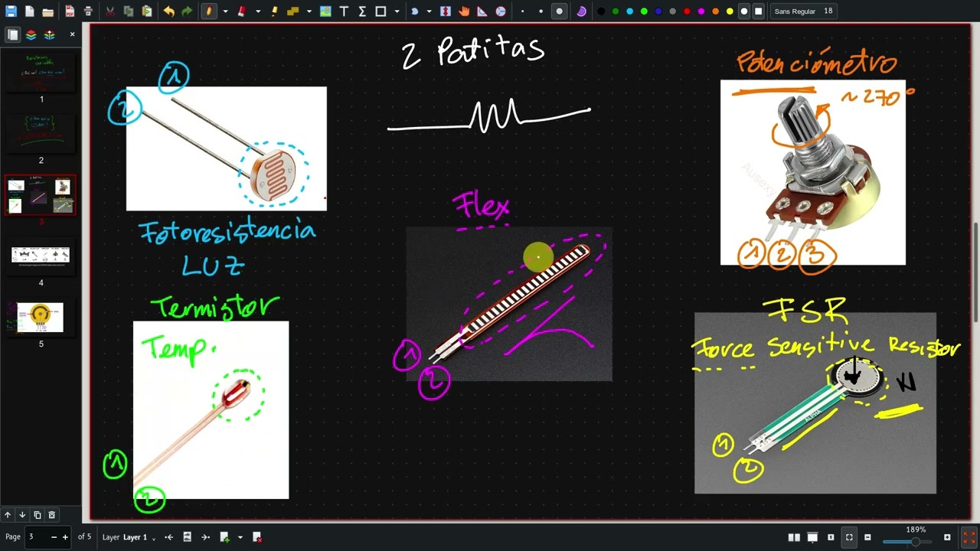Pick the dark blue color swatch
Viewport: 980px width, 551px height.
tap(658, 11)
